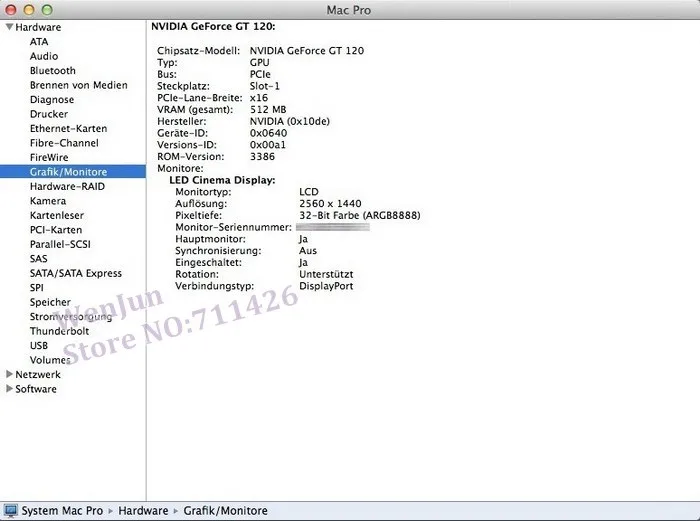The height and width of the screenshot is (521, 700).
Task: Expand the Netzwerk section
Action: click(x=9, y=374)
